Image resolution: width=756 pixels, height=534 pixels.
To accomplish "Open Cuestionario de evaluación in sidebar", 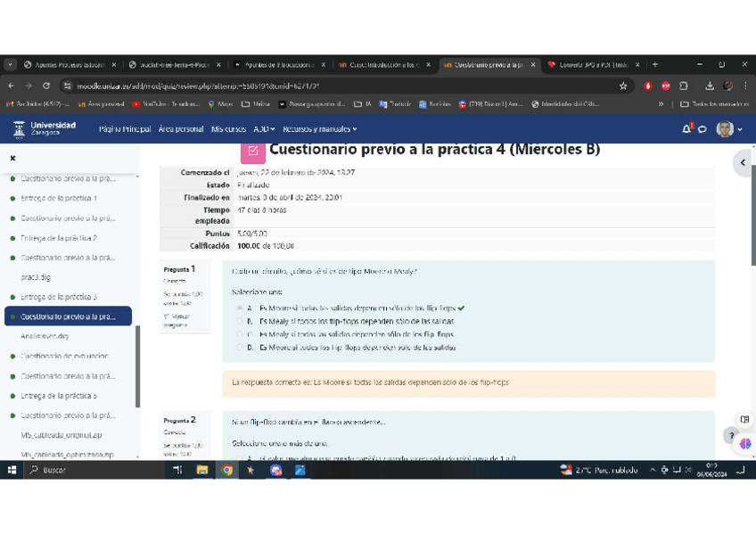I will (x=64, y=357).
